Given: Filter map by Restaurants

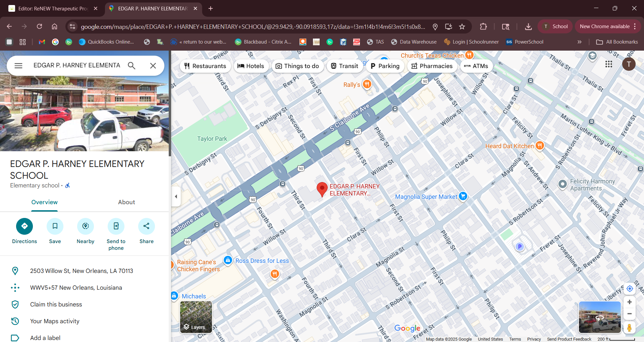Looking at the screenshot, I should [205, 66].
